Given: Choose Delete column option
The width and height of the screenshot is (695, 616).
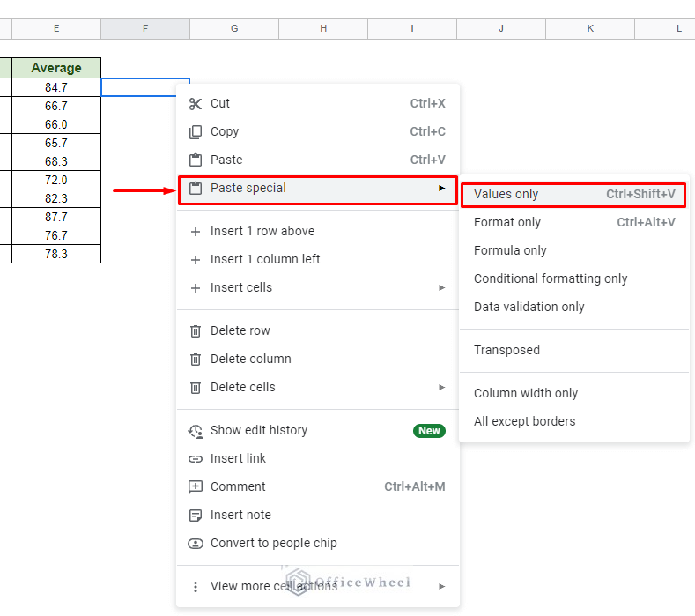Looking at the screenshot, I should click(250, 360).
